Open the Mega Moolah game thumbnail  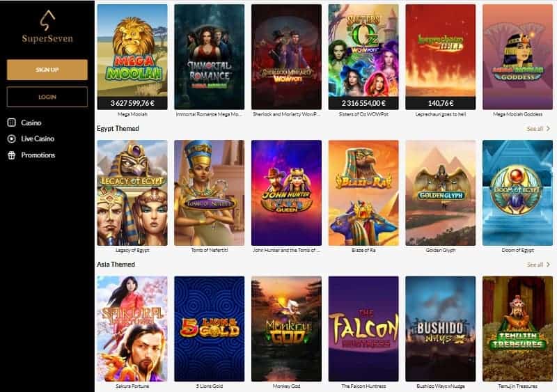(x=132, y=57)
